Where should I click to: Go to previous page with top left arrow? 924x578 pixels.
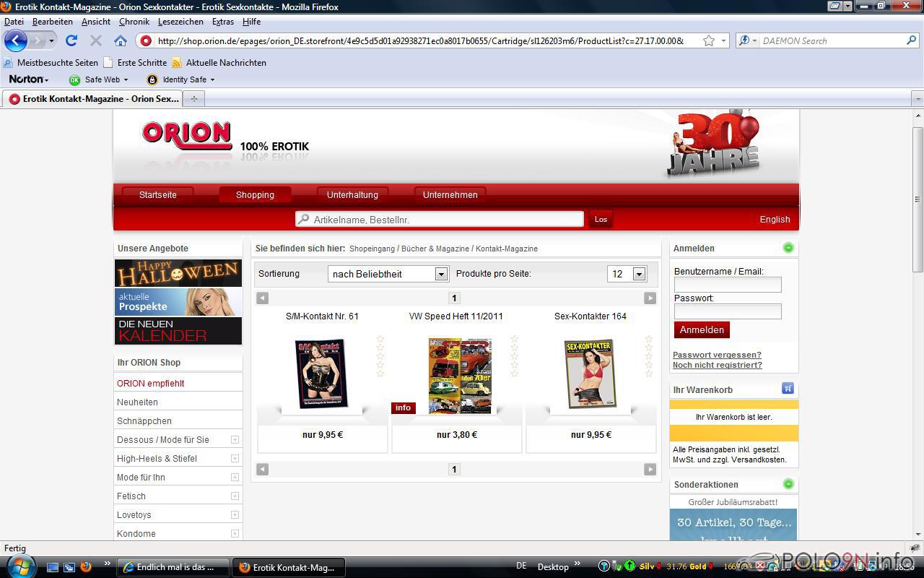(263, 298)
